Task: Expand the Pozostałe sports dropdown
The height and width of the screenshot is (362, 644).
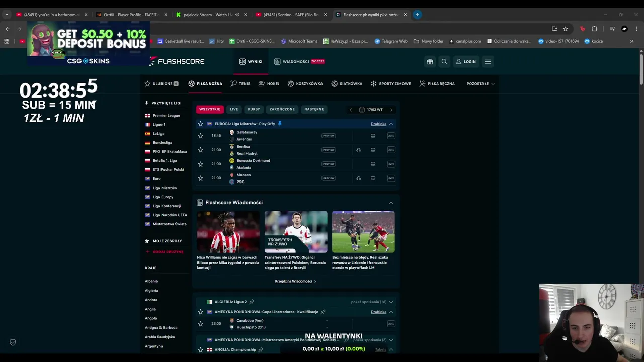Action: (480, 84)
